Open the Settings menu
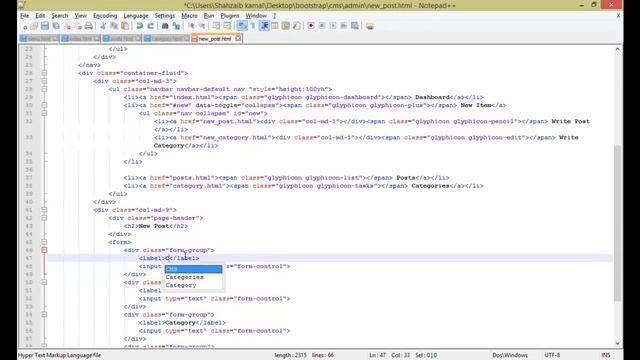 point(164,16)
